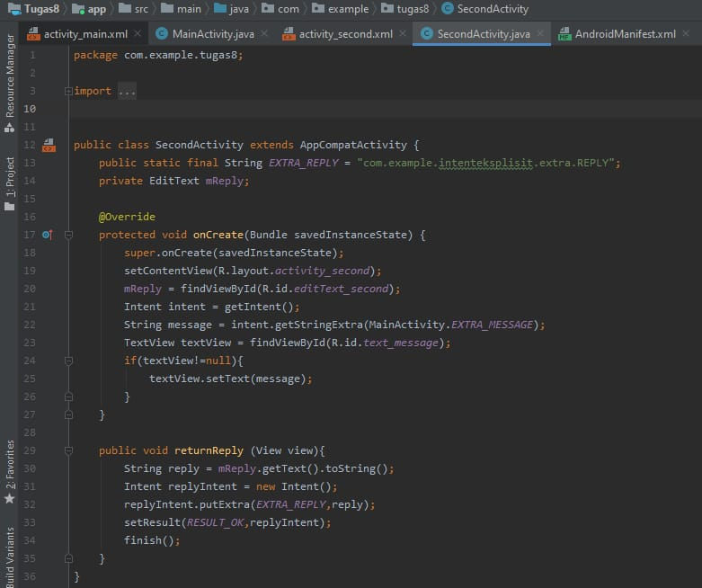This screenshot has height=588, width=702.
Task: Click the collapsed import ellipsis placeholder
Action: (x=127, y=92)
